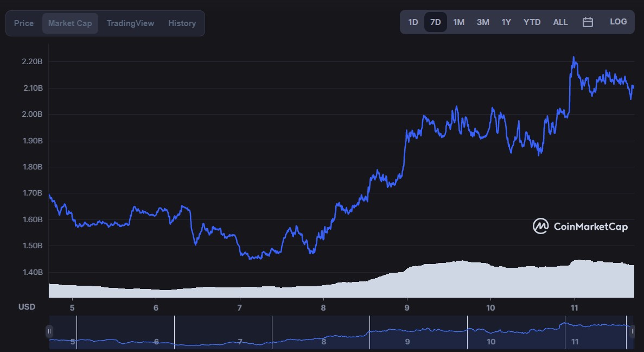Select the 3M time range
Screen dimensions: 644x352
point(482,22)
